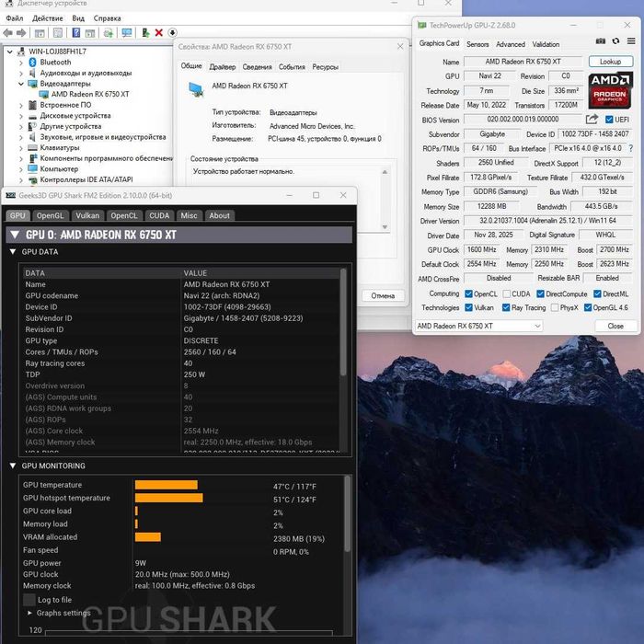Toggle the Vulkan checkbox in GPU-Z Technologies
644x644 pixels.
468,307
